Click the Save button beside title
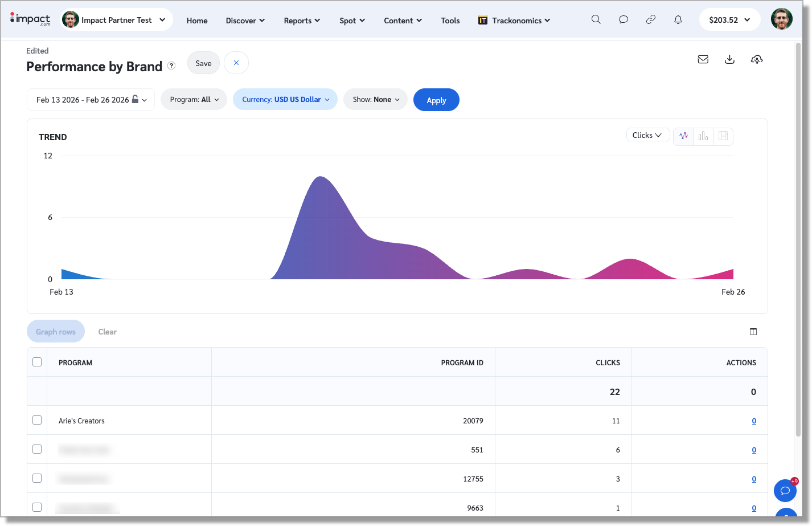Screen dimensions: 812x526 tap(203, 63)
